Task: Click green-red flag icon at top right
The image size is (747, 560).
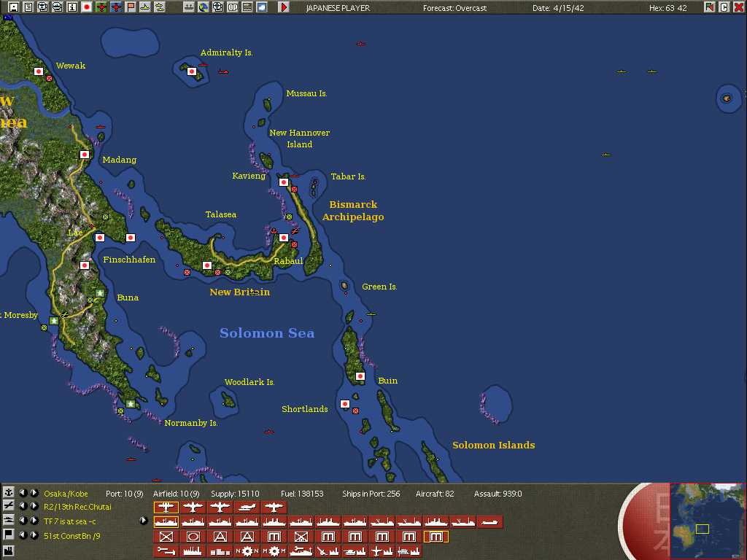Action: (710, 7)
